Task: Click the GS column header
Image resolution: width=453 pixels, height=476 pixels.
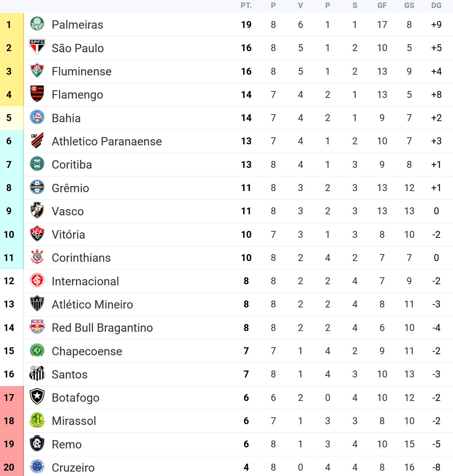Action: pyautogui.click(x=409, y=5)
